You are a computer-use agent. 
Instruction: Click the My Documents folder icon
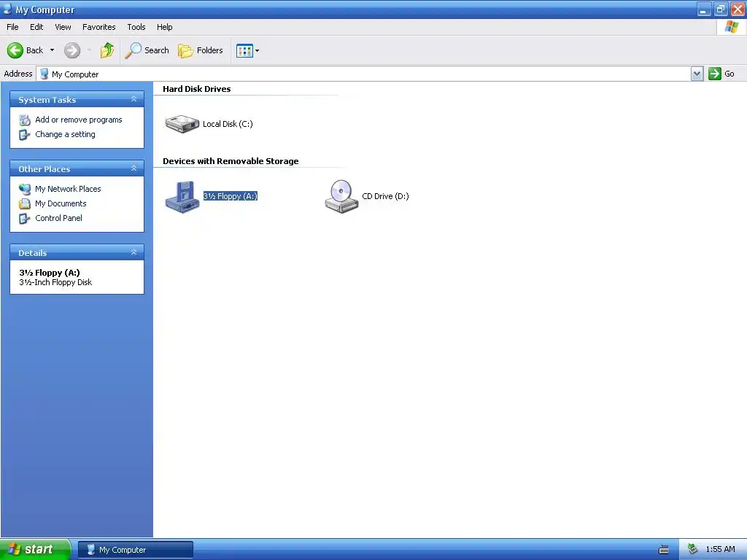(24, 204)
